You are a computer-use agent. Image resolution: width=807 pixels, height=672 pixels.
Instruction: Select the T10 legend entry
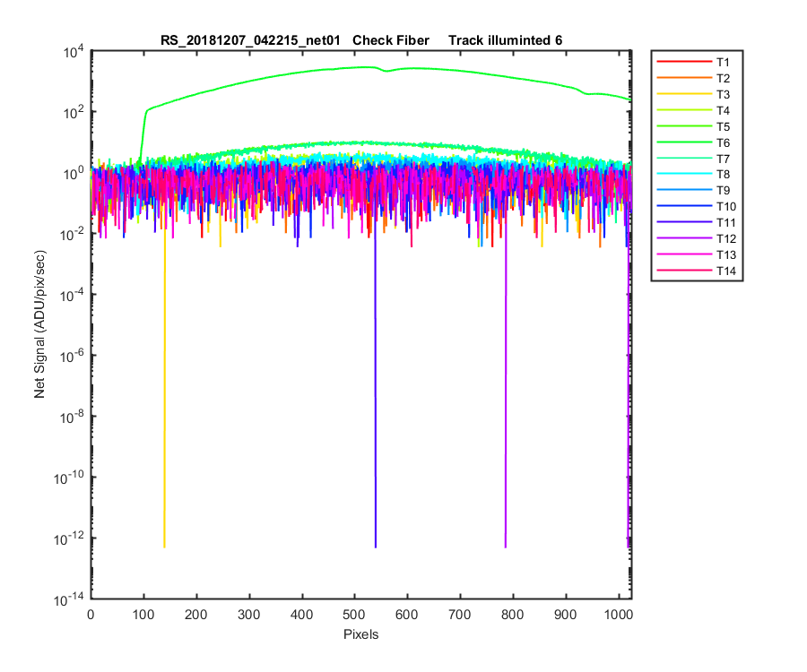pyautogui.click(x=696, y=206)
